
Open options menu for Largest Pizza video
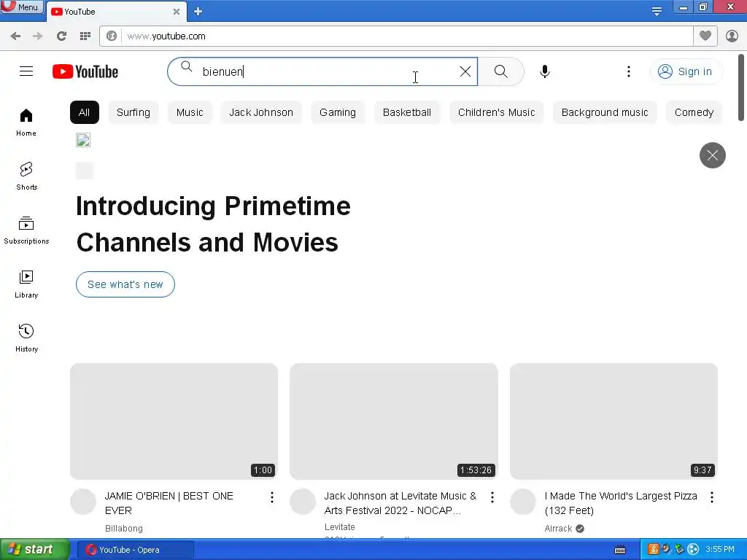[x=712, y=497]
